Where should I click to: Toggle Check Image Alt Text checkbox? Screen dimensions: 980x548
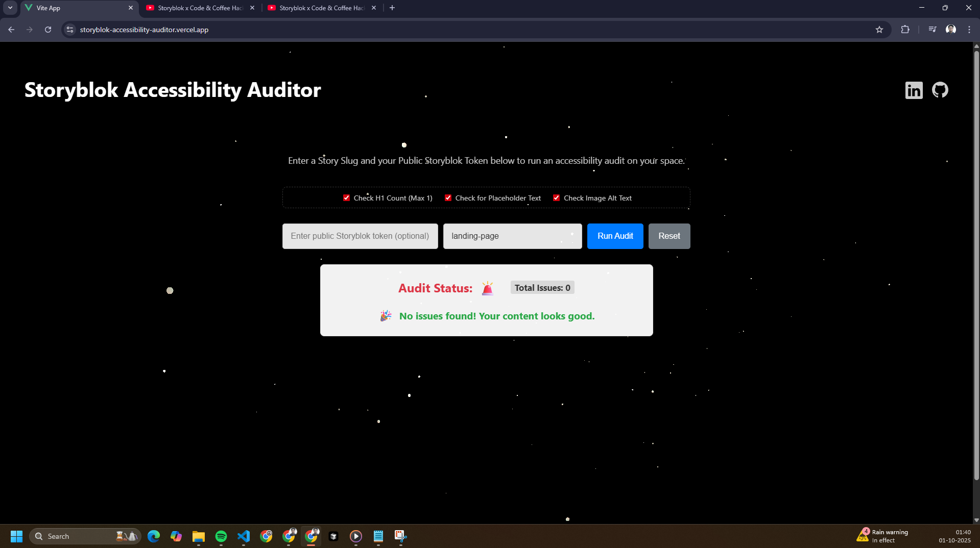point(556,198)
